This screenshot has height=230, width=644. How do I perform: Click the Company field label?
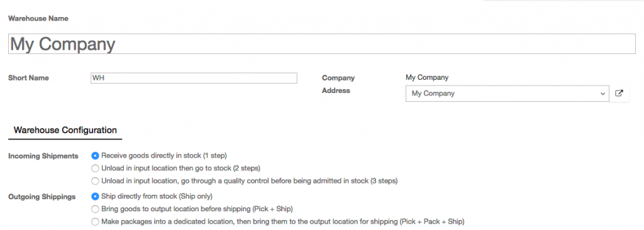[x=338, y=78]
